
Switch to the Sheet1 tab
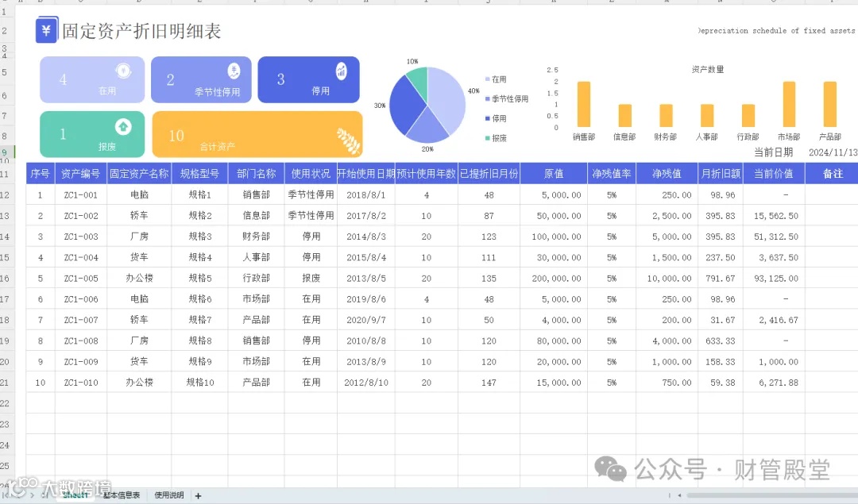coord(75,495)
